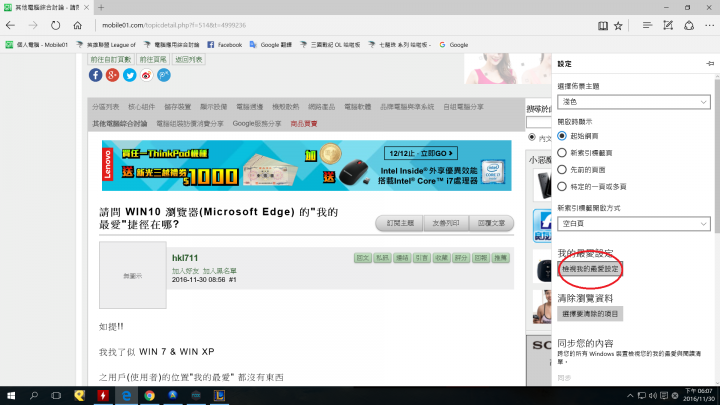Add page to favorites with the star icon

[x=618, y=26]
